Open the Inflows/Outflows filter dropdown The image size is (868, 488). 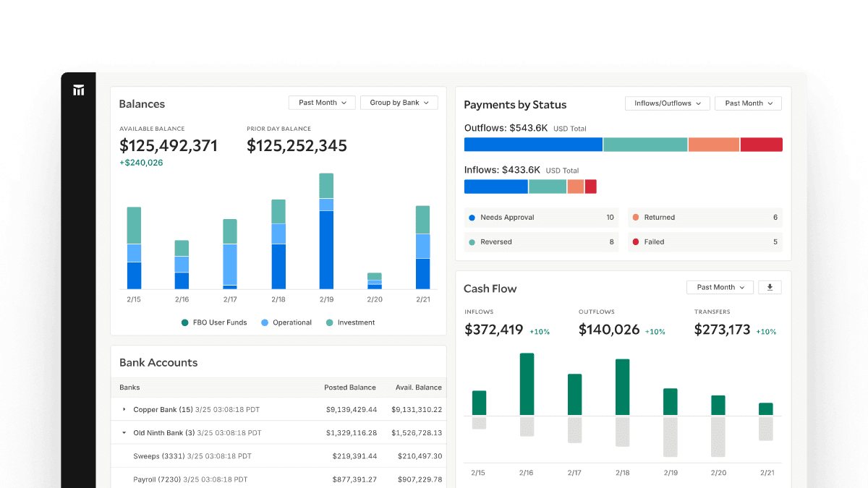[667, 103]
